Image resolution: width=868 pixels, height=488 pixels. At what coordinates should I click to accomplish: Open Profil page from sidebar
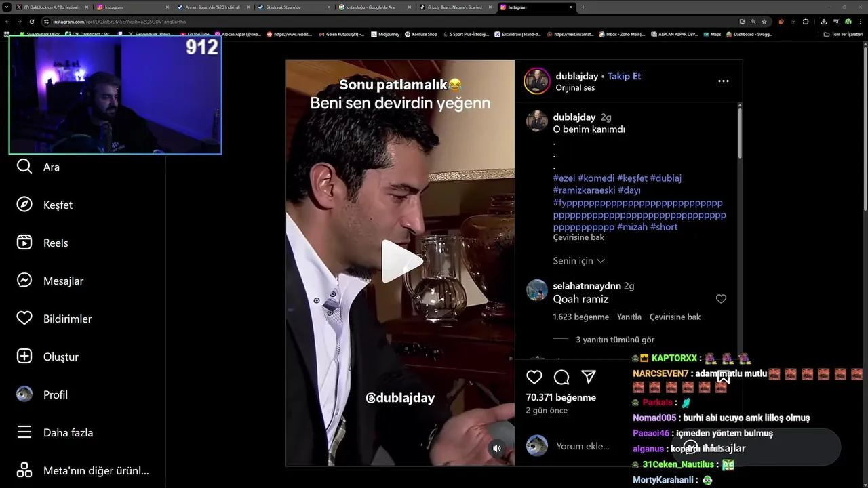[42, 394]
